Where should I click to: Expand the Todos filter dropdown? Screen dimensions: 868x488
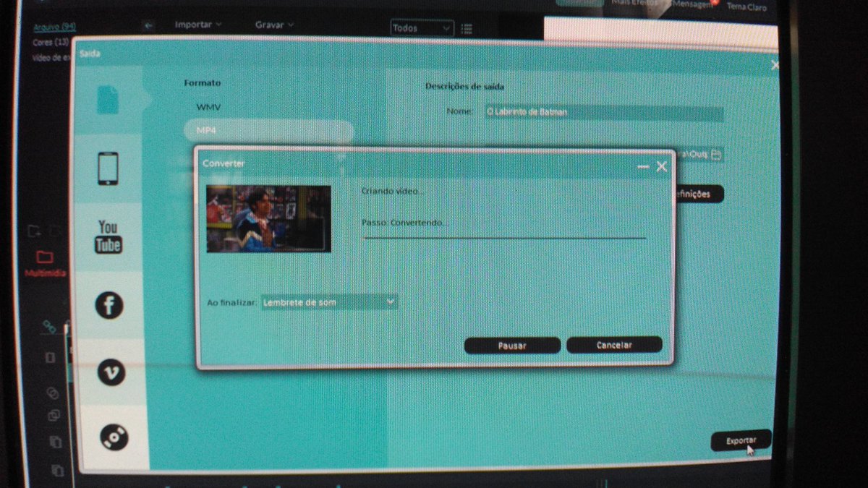pos(422,28)
